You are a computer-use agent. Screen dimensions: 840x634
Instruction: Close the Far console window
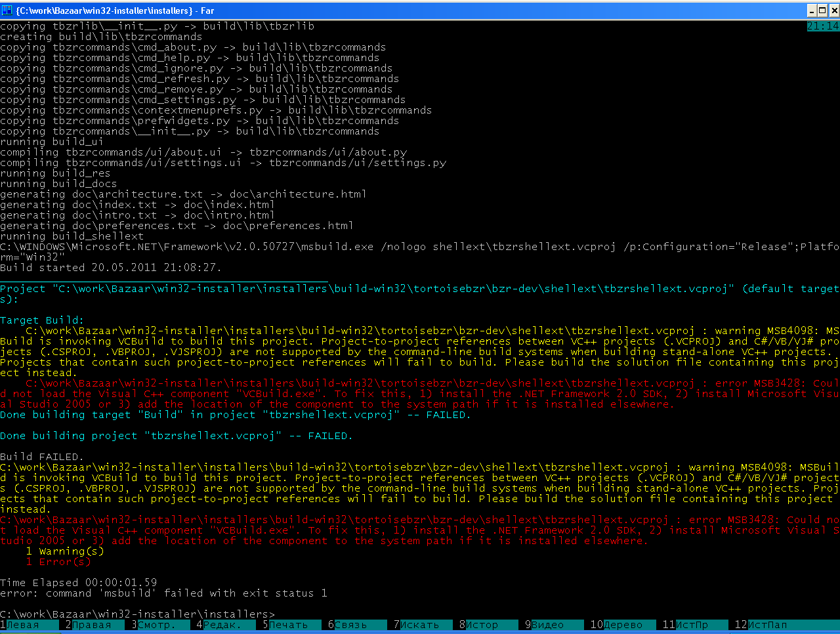pyautogui.click(x=833, y=11)
